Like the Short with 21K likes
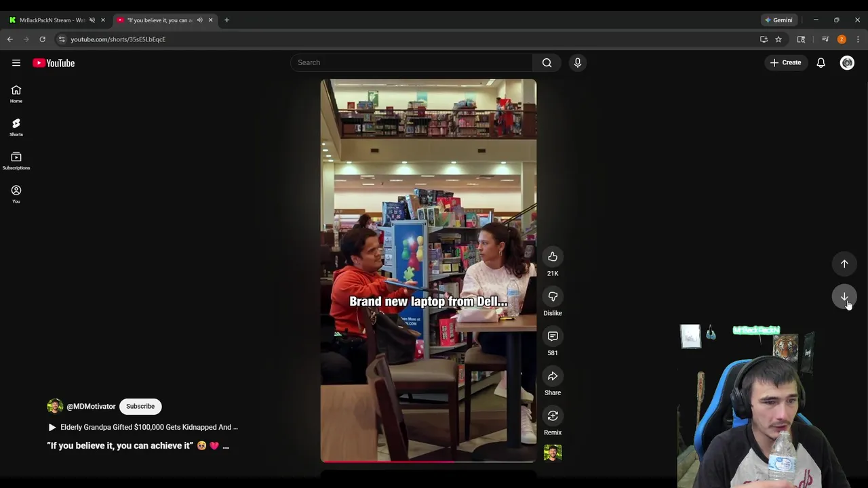The width and height of the screenshot is (868, 488). tap(553, 257)
